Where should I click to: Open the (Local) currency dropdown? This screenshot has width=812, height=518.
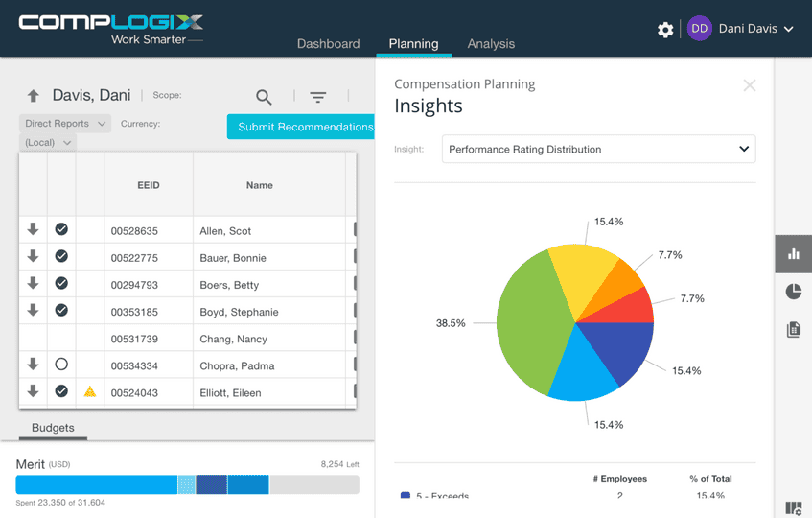tap(48, 143)
